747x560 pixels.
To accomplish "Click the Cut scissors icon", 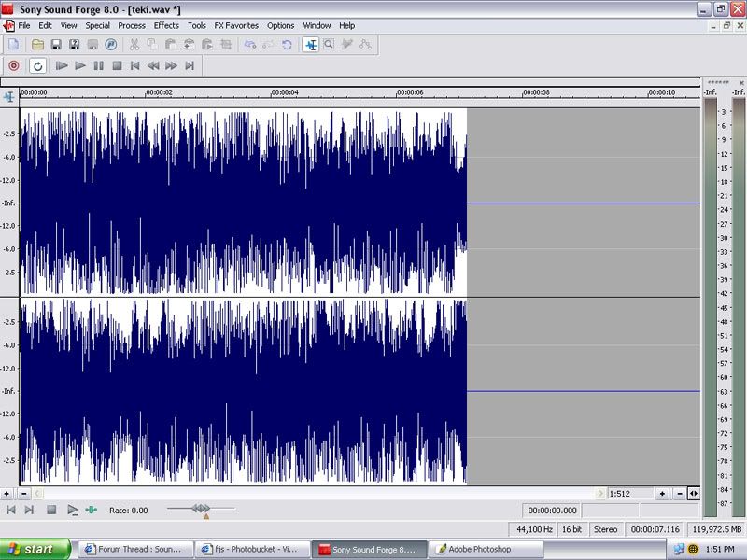I will [134, 44].
